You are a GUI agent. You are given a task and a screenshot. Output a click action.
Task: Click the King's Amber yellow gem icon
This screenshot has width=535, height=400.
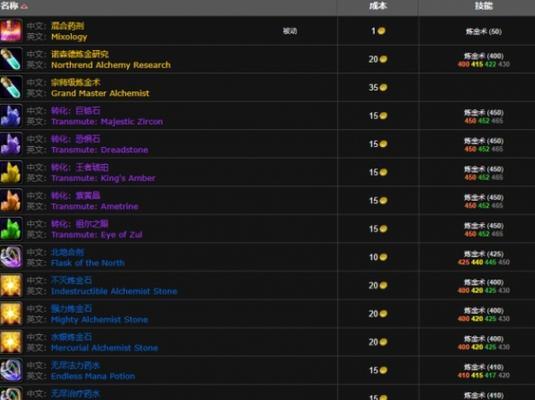click(x=11, y=172)
